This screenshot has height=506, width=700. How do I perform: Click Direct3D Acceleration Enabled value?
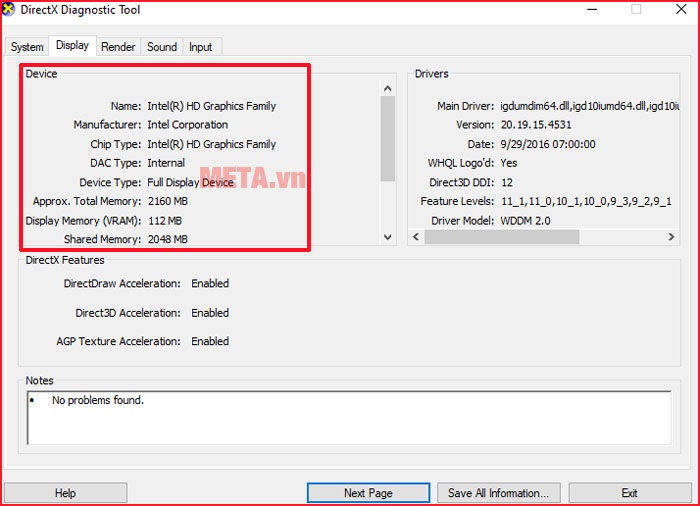210,313
